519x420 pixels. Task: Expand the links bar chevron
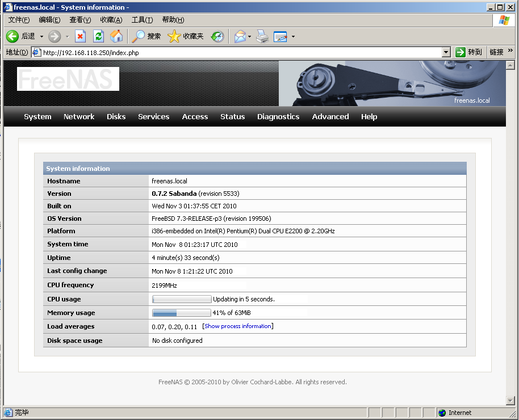[x=510, y=51]
